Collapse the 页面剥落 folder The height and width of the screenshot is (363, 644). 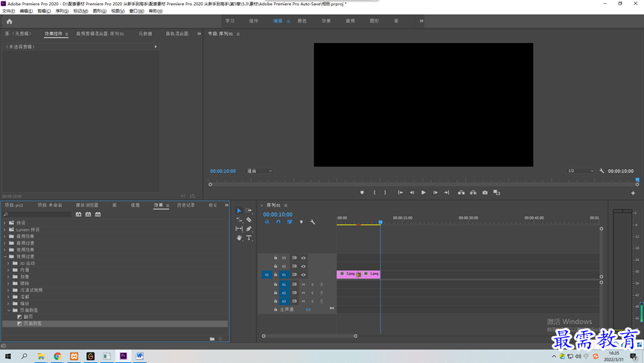(9, 310)
